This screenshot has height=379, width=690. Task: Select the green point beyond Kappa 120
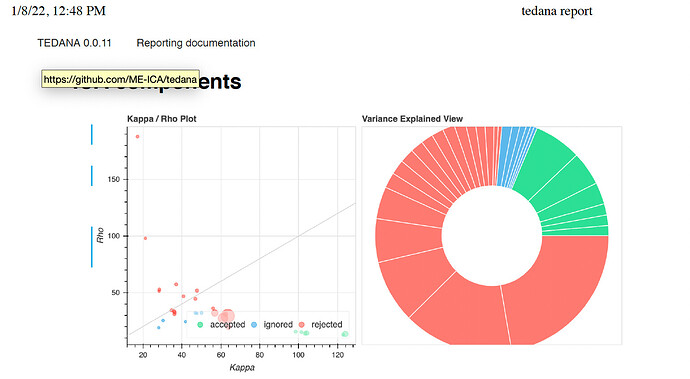coord(345,334)
